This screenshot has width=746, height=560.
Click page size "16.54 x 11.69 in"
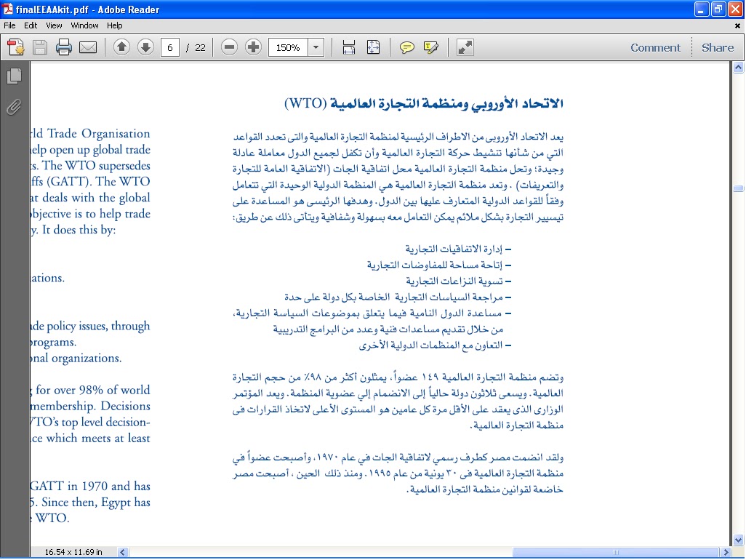click(x=73, y=552)
